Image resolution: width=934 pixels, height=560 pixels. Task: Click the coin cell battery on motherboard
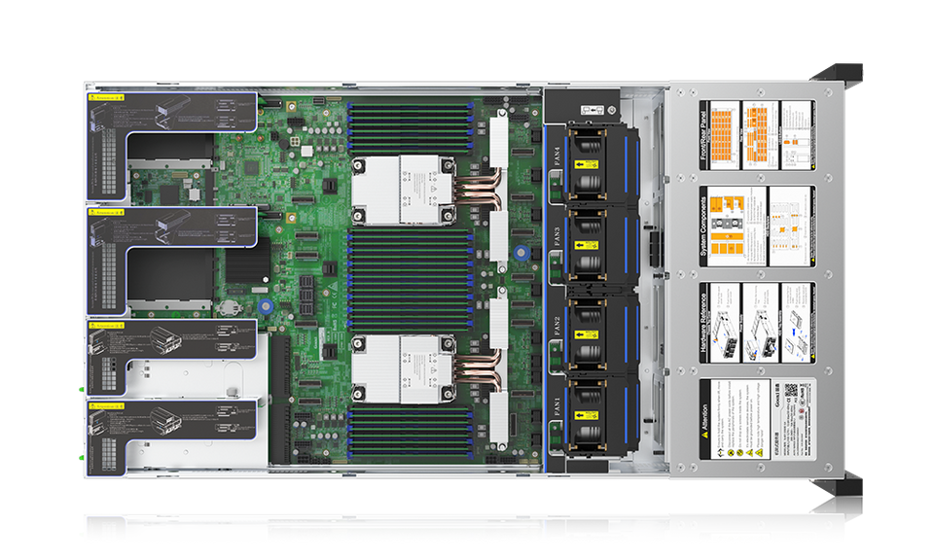227,305
